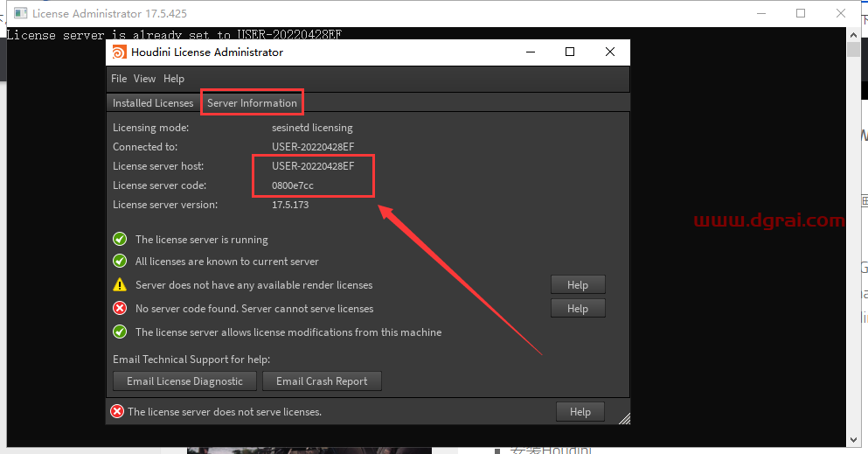Open the Help menu in menu bar
Image resolution: width=868 pixels, height=454 pixels.
[174, 79]
